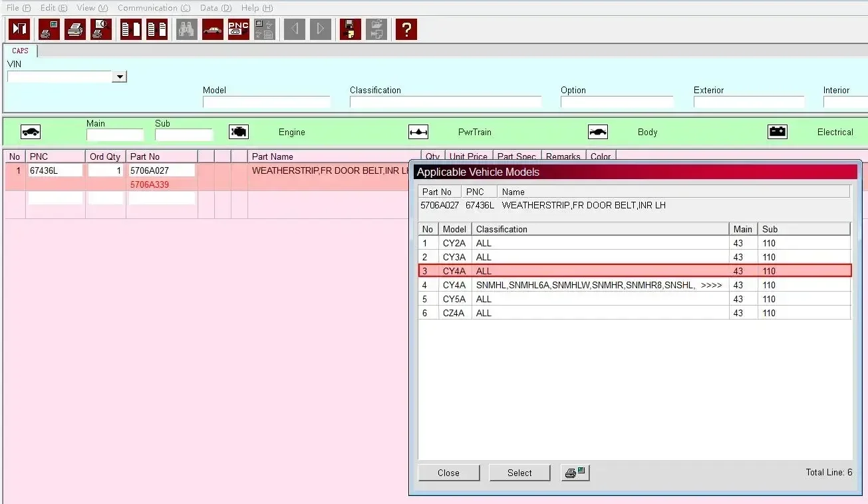Click the Classification input field

point(446,102)
